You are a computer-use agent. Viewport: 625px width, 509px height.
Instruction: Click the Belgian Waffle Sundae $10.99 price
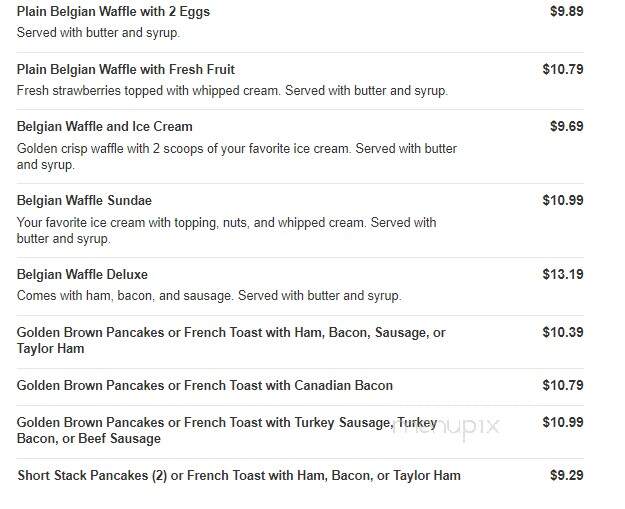tap(563, 200)
